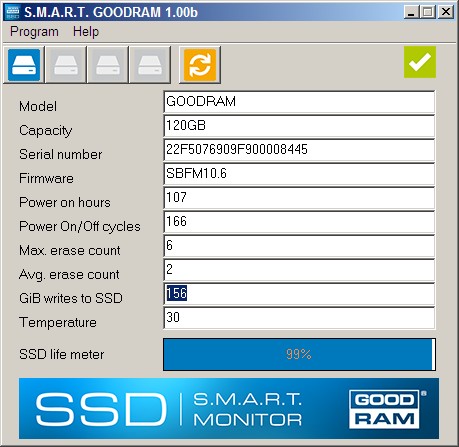This screenshot has height=447, width=459.
Task: Select the second greyed-out drive slot
Action: (66, 65)
